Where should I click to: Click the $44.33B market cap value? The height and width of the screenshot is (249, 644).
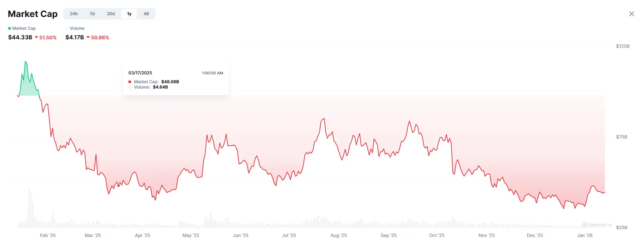pos(20,37)
